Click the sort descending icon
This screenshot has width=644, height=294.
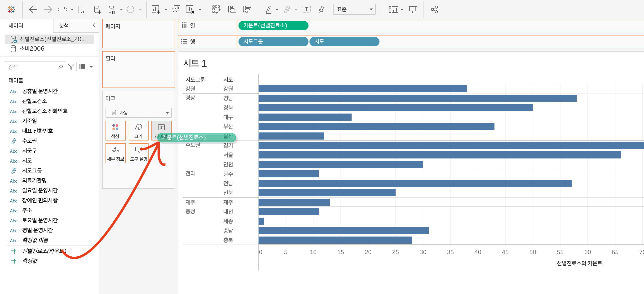[247, 9]
